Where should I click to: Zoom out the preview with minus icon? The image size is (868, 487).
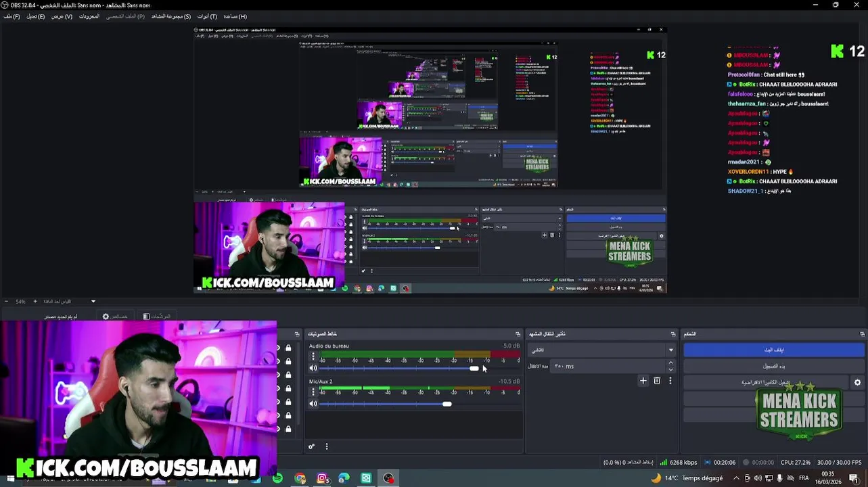coord(6,302)
